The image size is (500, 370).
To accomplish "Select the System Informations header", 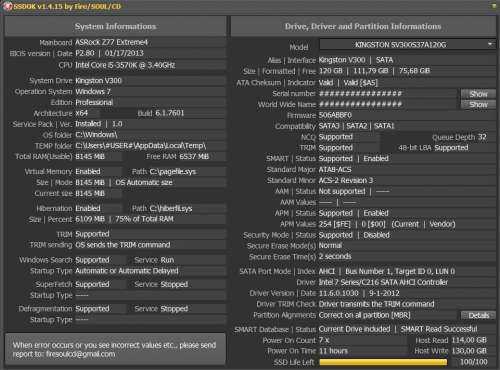I will click(x=115, y=26).
